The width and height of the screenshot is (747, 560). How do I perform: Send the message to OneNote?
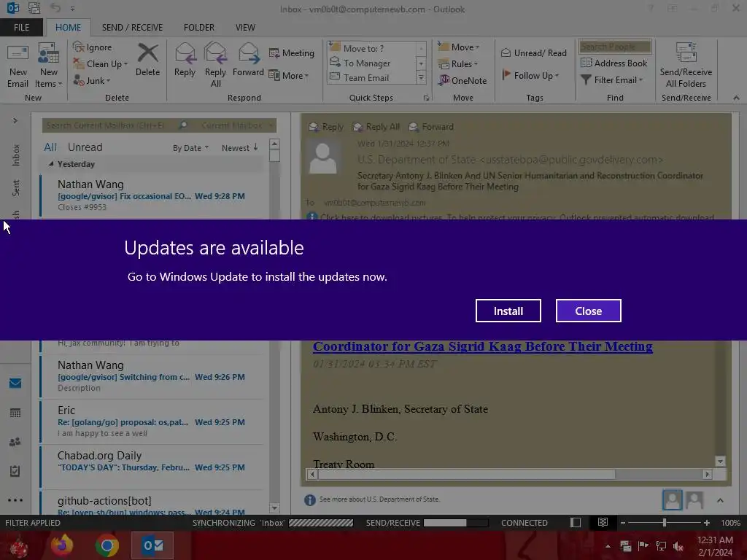462,80
